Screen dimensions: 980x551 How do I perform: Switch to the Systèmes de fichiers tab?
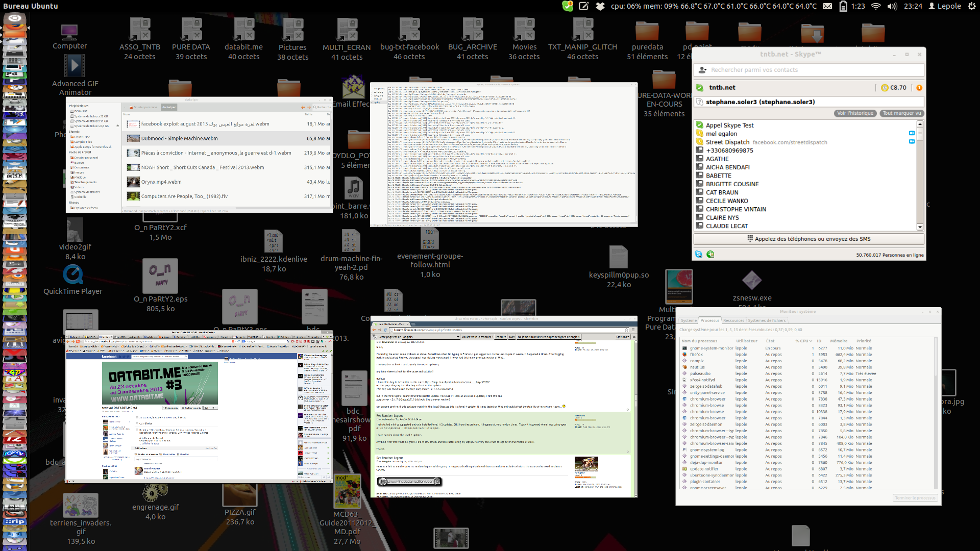pos(767,320)
